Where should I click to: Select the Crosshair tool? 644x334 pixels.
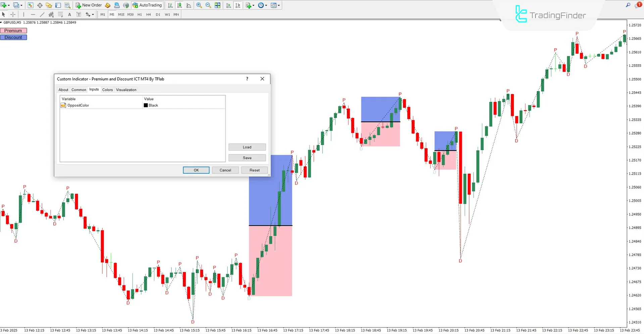click(x=13, y=14)
